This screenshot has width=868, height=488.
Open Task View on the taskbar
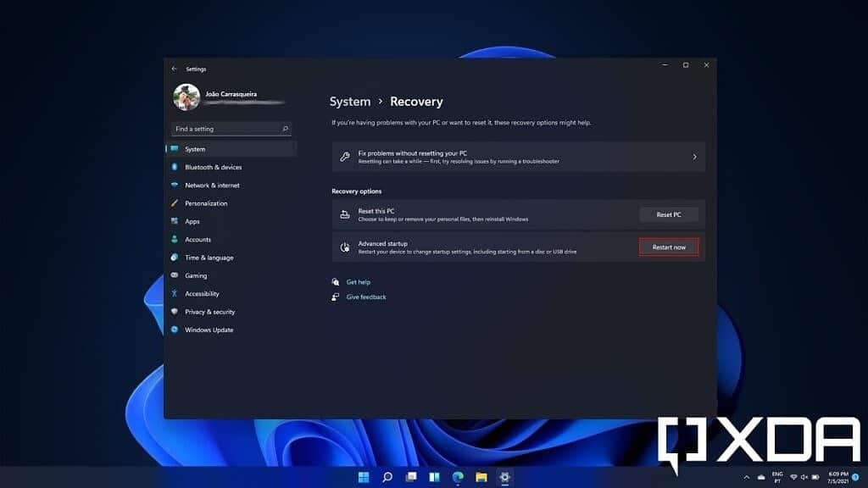tap(411, 477)
